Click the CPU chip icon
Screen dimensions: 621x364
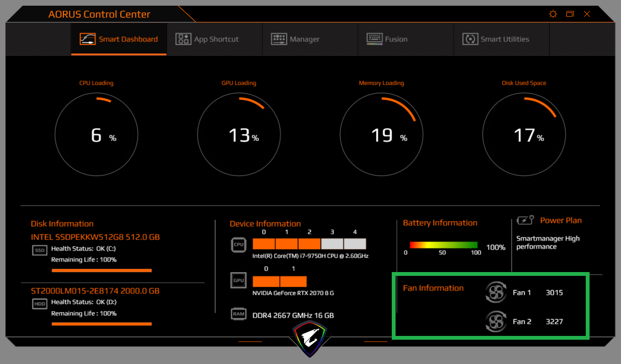pyautogui.click(x=238, y=244)
